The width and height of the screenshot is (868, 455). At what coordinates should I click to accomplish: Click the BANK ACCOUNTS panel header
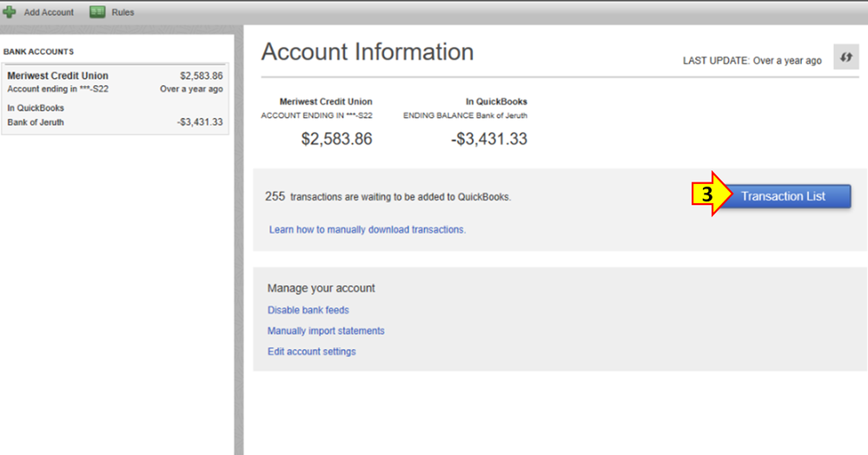coord(39,52)
